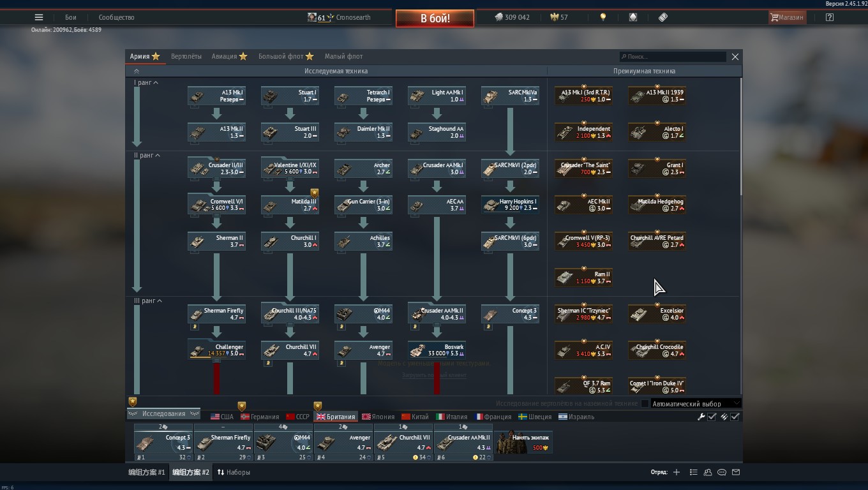868x490 pixels.
Task: Close the research window with X
Action: pos(735,56)
